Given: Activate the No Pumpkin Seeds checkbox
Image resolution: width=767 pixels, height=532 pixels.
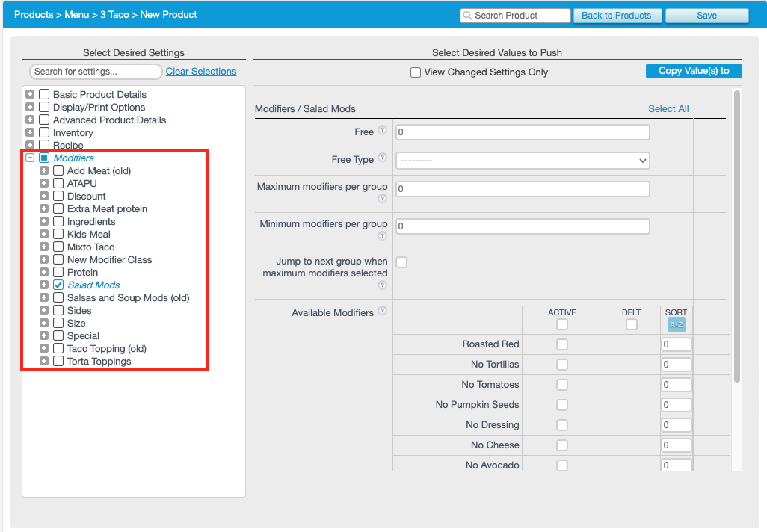Looking at the screenshot, I should [562, 405].
